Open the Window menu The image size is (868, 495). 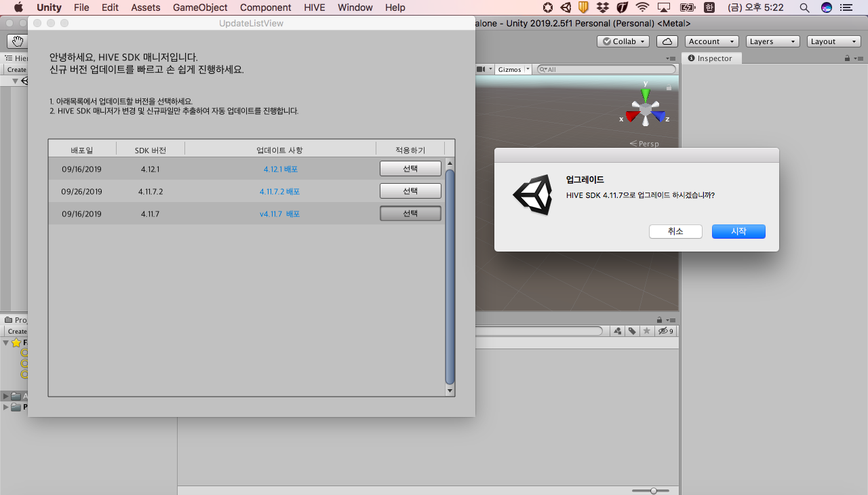pyautogui.click(x=355, y=7)
